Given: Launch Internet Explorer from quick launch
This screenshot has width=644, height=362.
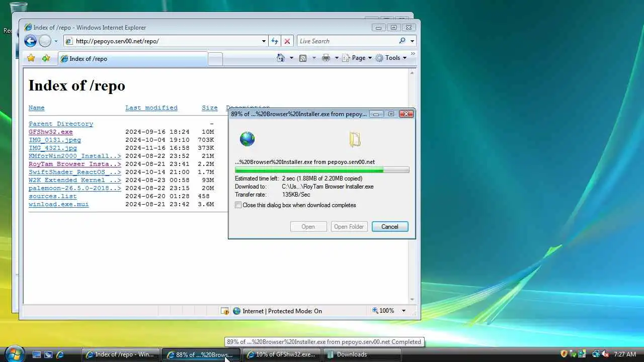Looking at the screenshot, I should (x=60, y=354).
